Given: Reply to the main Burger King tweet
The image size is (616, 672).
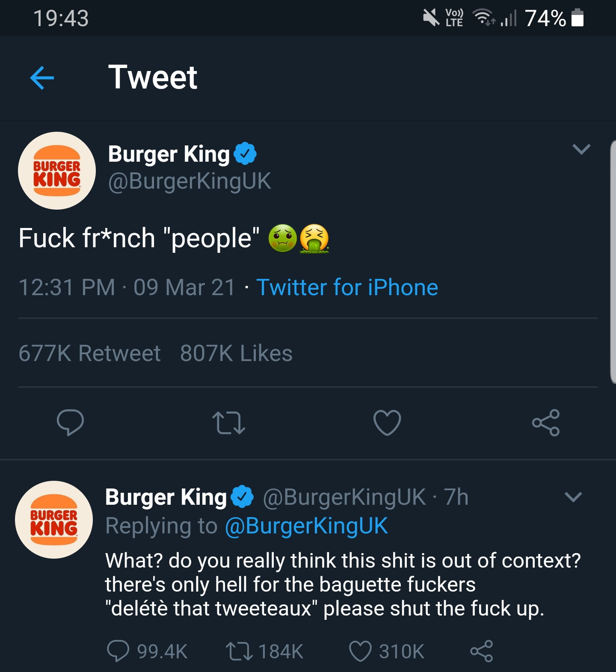Looking at the screenshot, I should coord(70,422).
